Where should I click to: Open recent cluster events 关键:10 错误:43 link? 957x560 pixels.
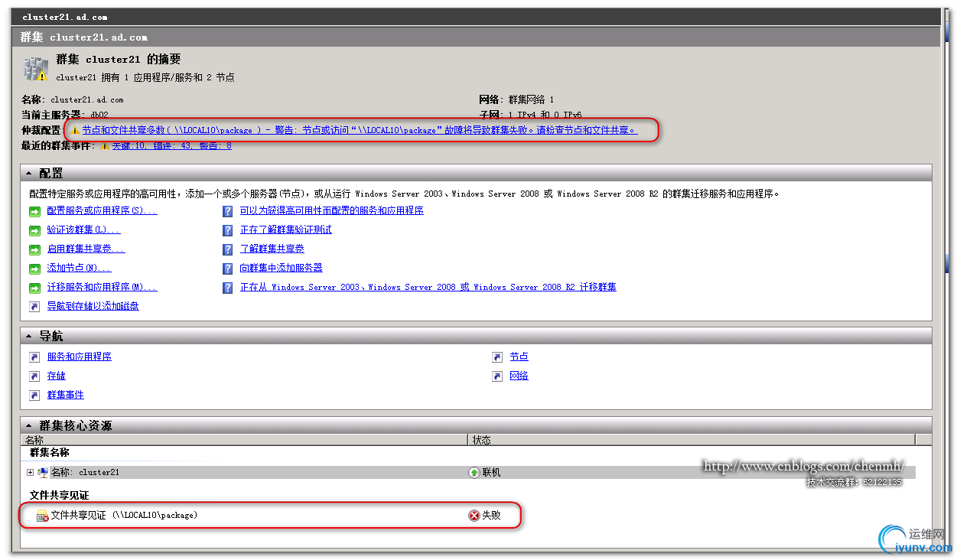171,145
